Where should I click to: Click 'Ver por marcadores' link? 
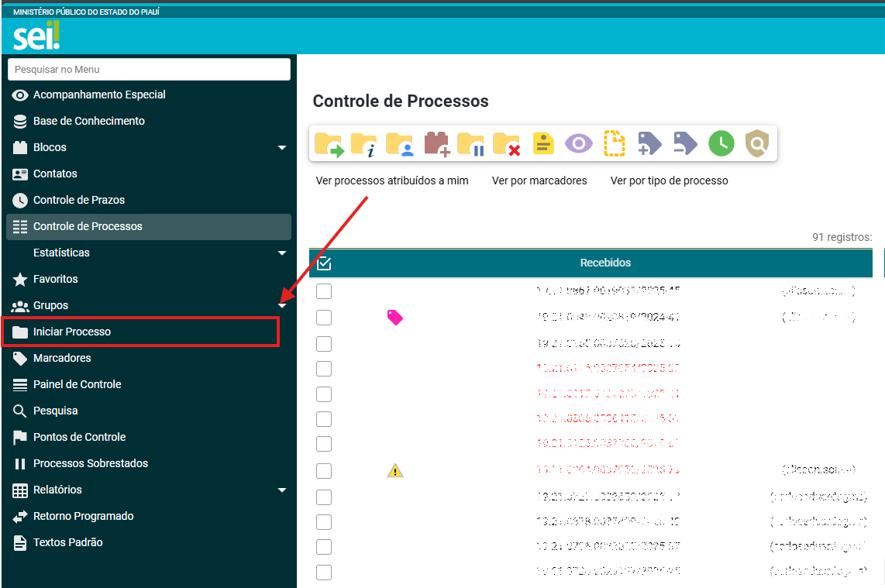pyautogui.click(x=539, y=181)
